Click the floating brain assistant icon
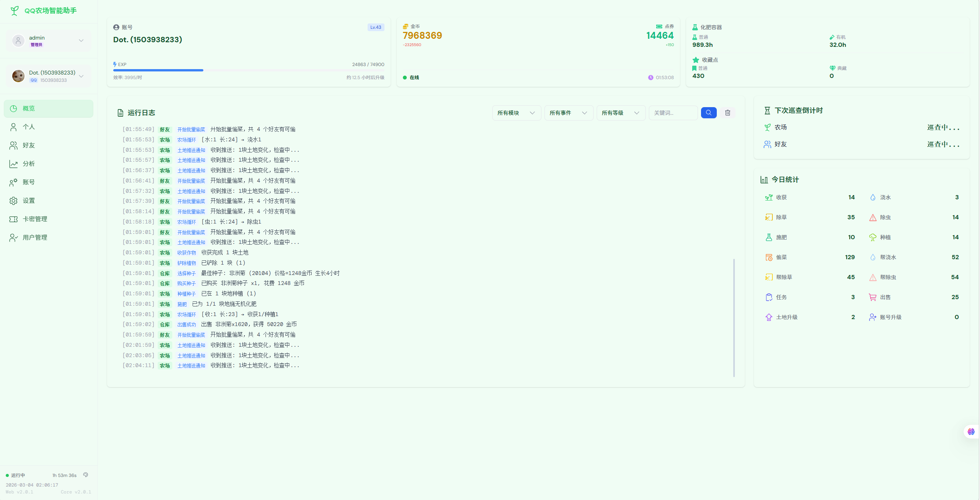Image resolution: width=980 pixels, height=500 pixels. pyautogui.click(x=971, y=432)
